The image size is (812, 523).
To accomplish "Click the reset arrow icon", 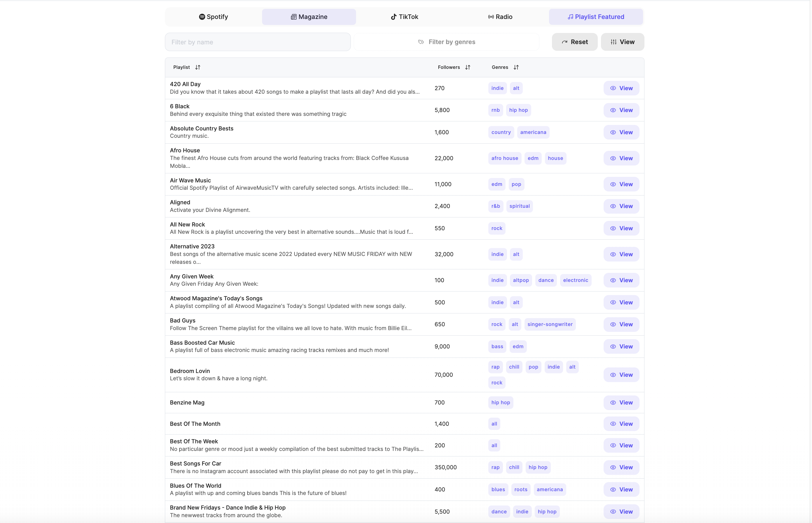I will pos(564,42).
